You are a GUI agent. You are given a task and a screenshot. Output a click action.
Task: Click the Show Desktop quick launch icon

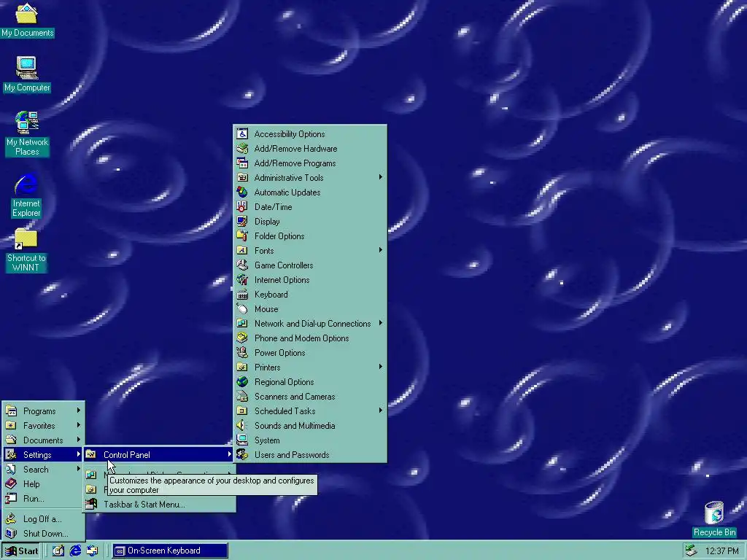pos(58,551)
